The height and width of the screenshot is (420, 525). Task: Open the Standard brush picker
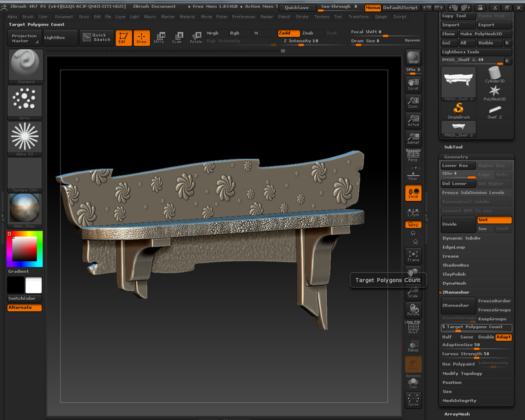[x=25, y=66]
